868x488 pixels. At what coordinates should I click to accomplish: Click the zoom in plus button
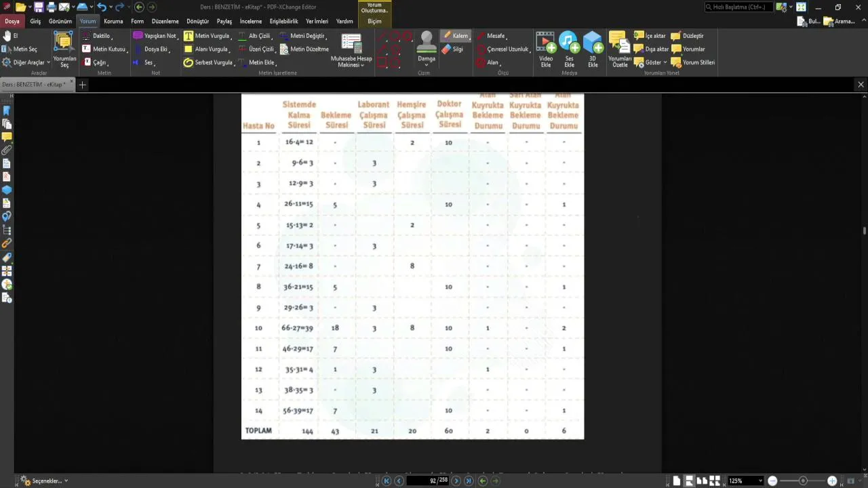[832, 481]
